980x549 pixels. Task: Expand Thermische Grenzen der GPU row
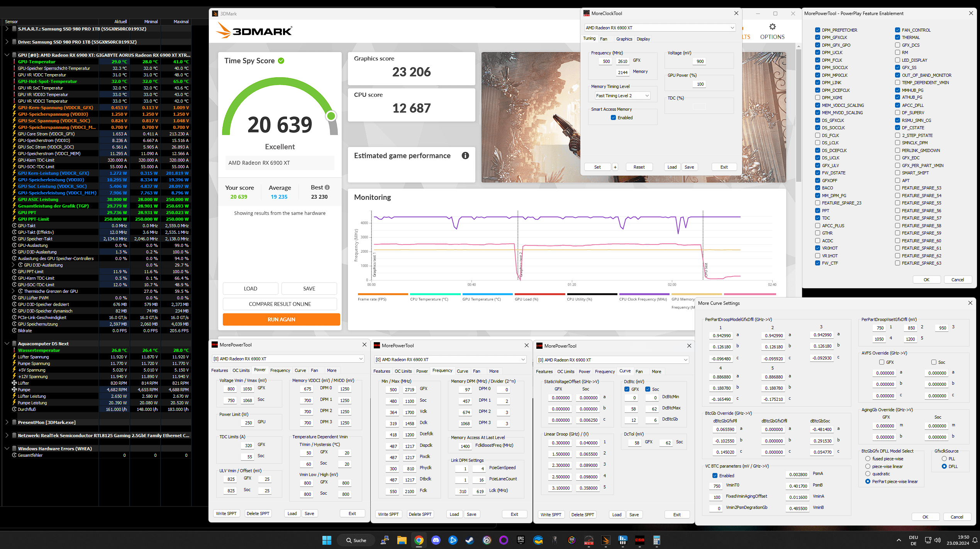point(13,291)
